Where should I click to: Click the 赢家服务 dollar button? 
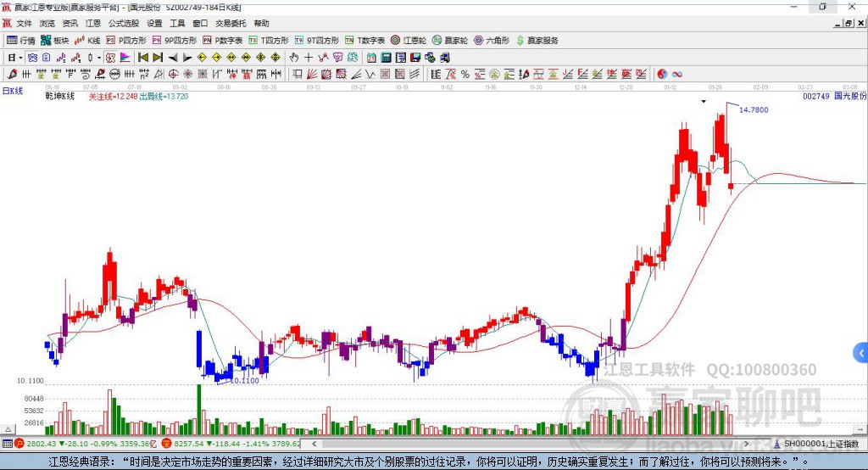[537, 41]
